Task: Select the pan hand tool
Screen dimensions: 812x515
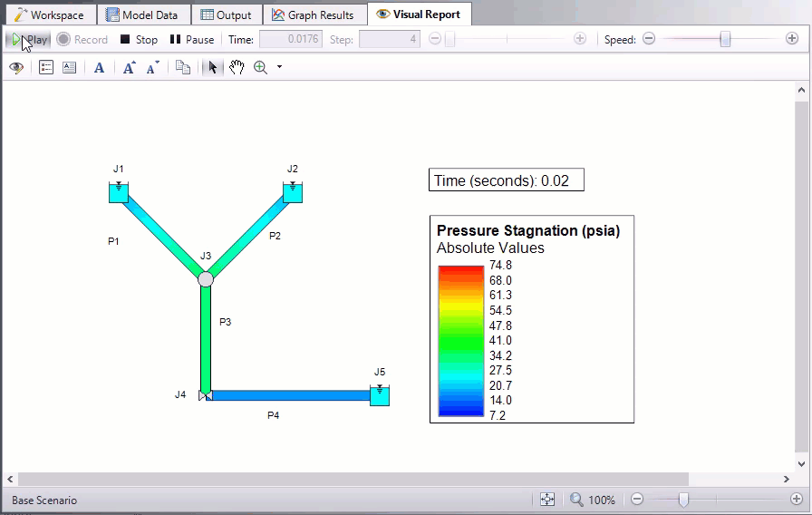Action: pyautogui.click(x=237, y=67)
